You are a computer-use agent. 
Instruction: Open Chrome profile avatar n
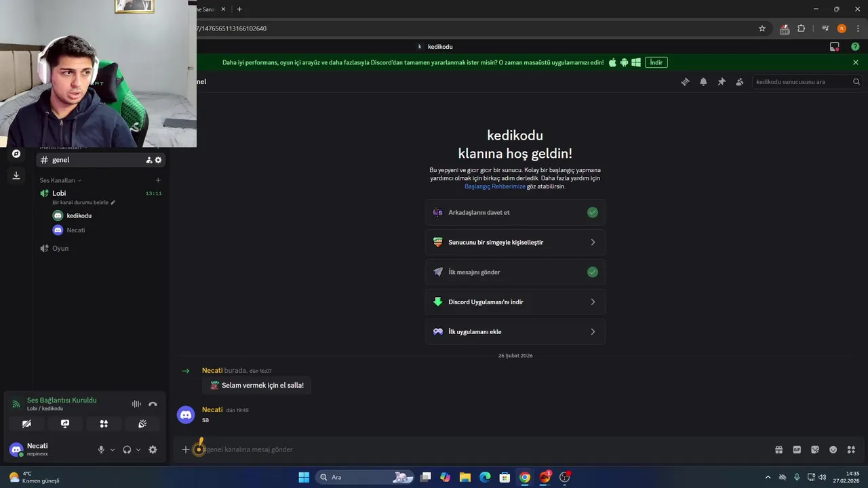click(x=842, y=28)
